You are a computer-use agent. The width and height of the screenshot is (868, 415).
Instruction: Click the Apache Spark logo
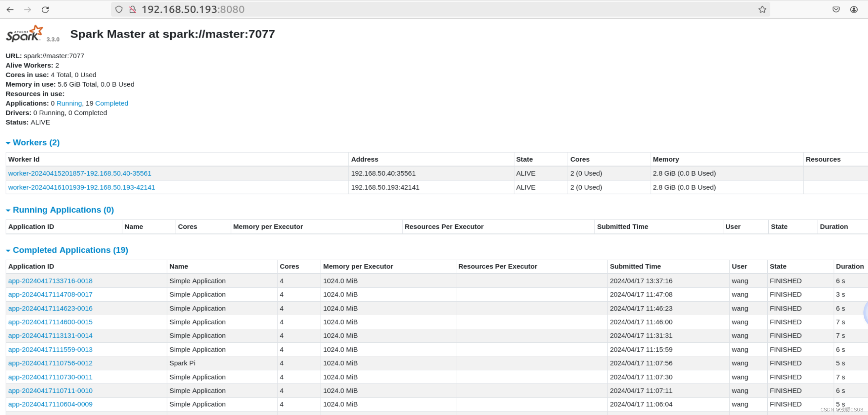(24, 33)
